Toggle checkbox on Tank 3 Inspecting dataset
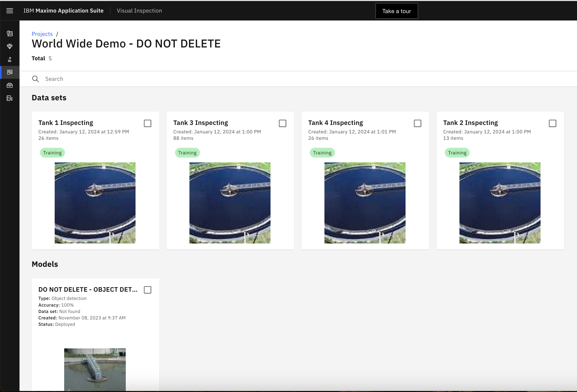 pyautogui.click(x=282, y=123)
